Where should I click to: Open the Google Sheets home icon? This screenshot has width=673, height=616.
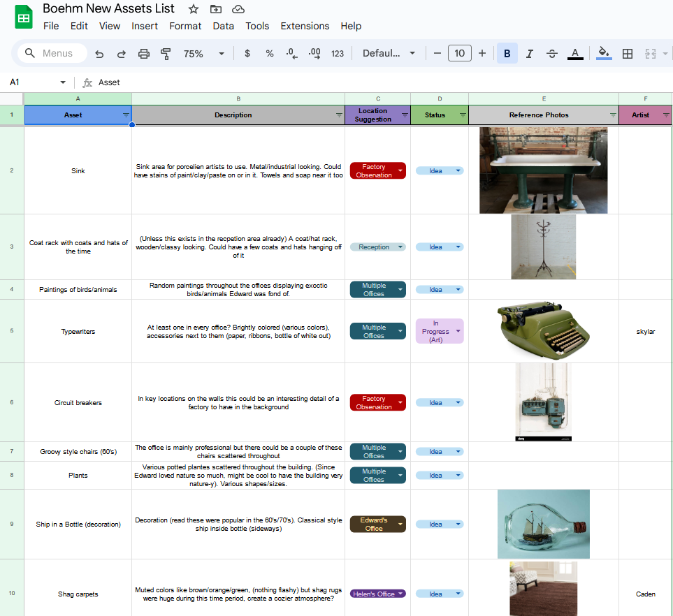coord(24,17)
